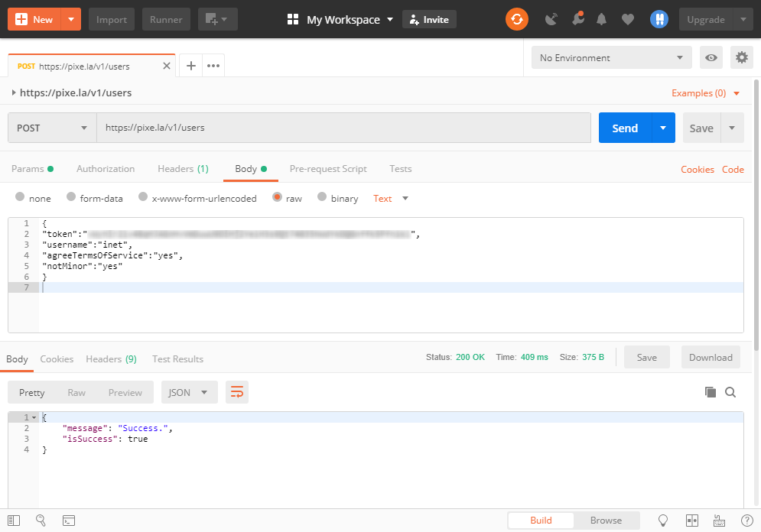
Task: Open the Upgrade dropdown arrow
Action: (x=743, y=19)
